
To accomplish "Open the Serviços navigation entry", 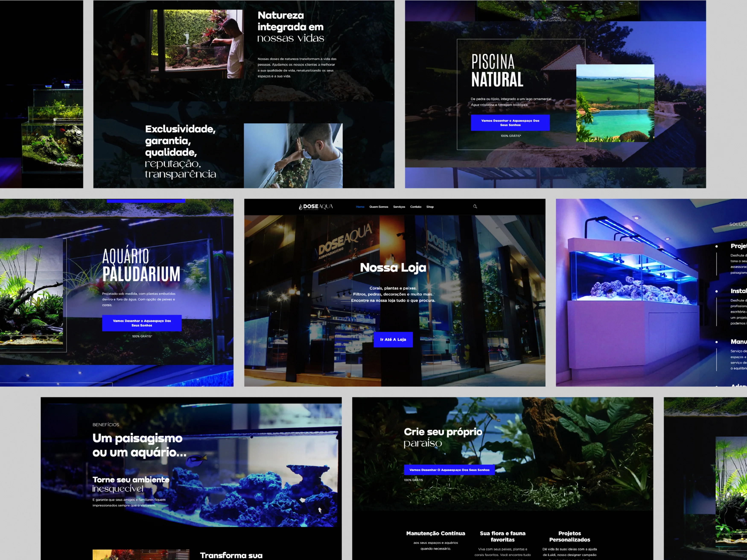I will 400,207.
